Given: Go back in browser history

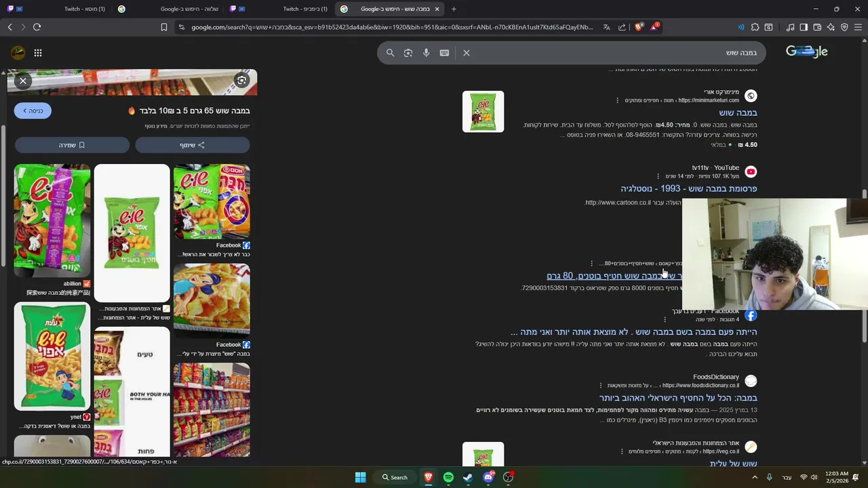Looking at the screenshot, I should 9,27.
